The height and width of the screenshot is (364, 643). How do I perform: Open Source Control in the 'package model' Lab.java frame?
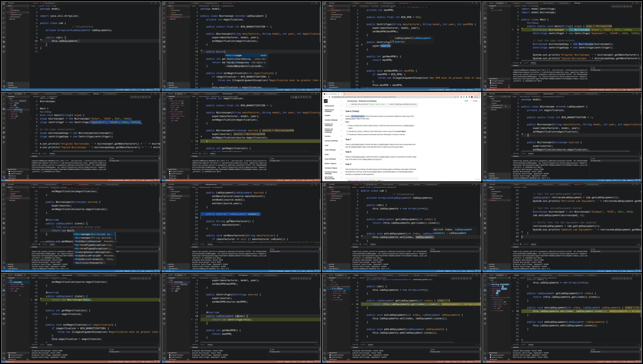pos(4,13)
